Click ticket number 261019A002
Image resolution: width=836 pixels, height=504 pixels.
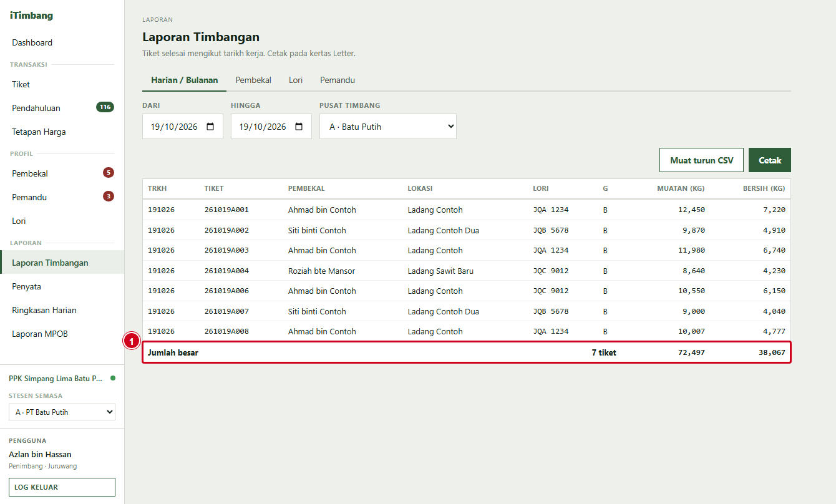tap(226, 231)
